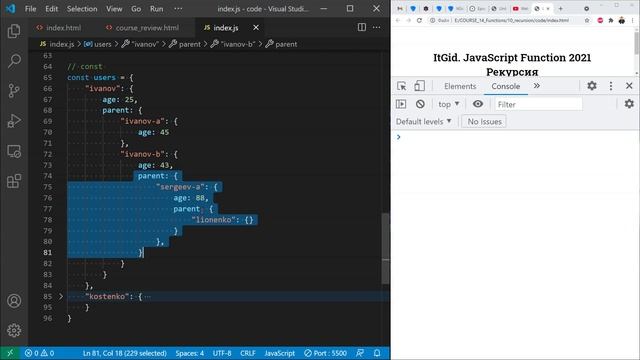Reload the Chrome page

[419, 20]
